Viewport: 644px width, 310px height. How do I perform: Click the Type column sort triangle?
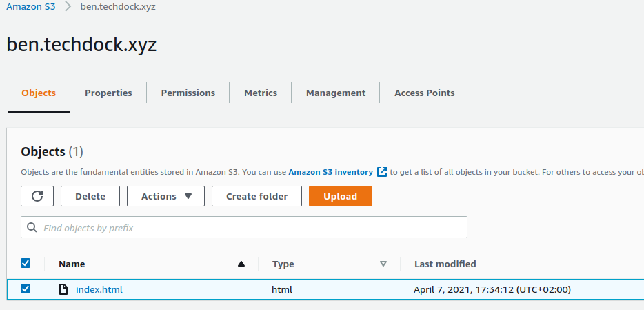tap(383, 264)
